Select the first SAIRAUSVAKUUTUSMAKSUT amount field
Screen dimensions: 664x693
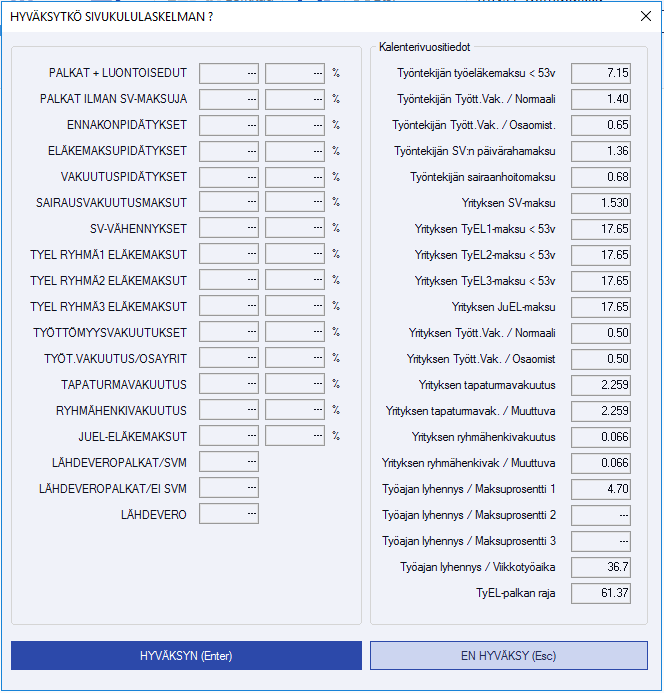[x=229, y=203]
